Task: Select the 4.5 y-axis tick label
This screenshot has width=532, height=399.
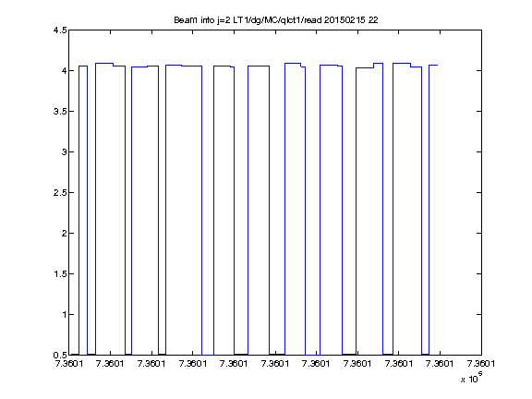Action: (60, 30)
